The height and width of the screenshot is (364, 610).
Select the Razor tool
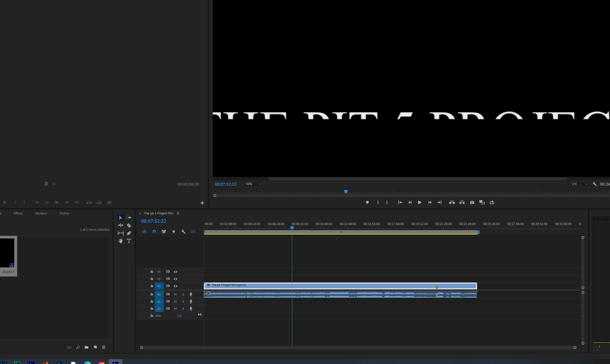[129, 226]
